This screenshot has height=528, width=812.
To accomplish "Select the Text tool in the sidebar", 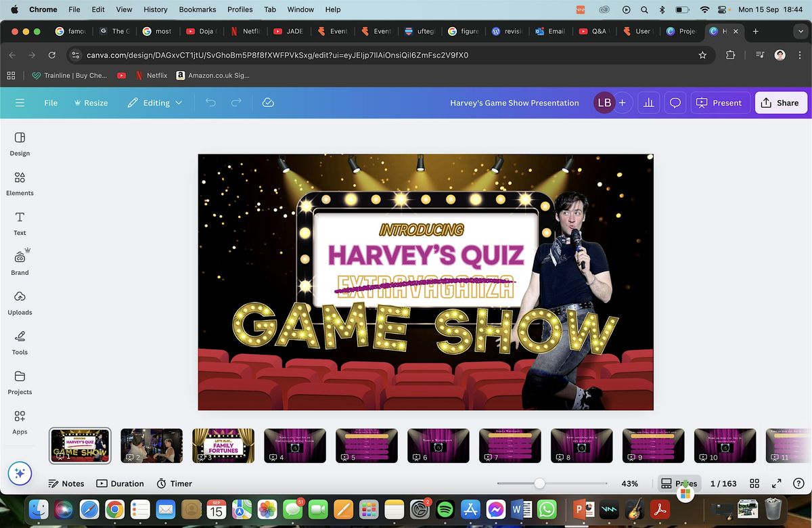I will click(19, 222).
